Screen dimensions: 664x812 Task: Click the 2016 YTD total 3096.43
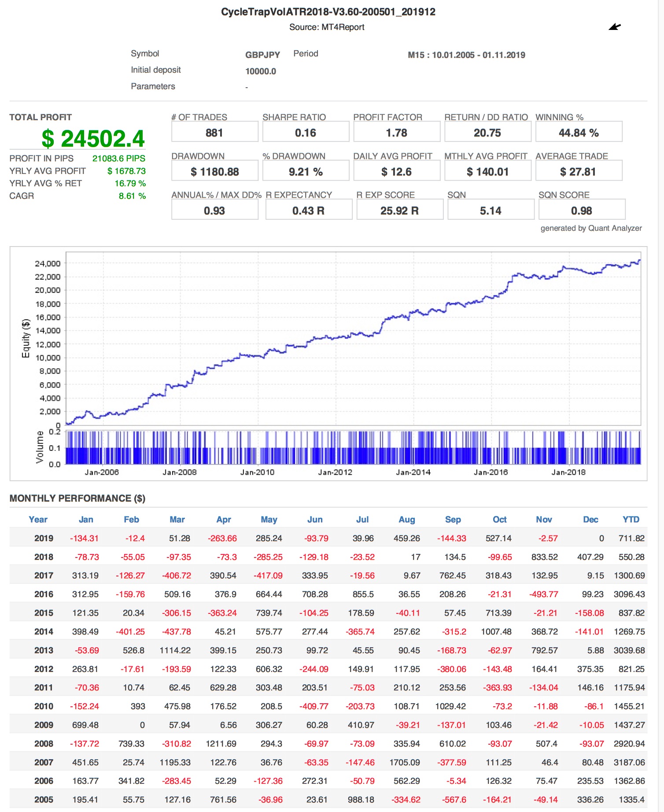629,594
